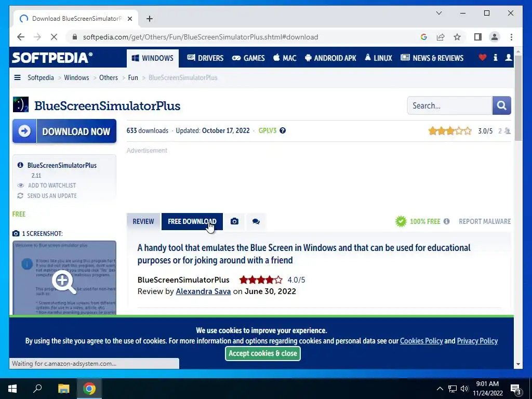Open the Chrome three-dot menu
This screenshot has width=532, height=399.
coord(511,37)
